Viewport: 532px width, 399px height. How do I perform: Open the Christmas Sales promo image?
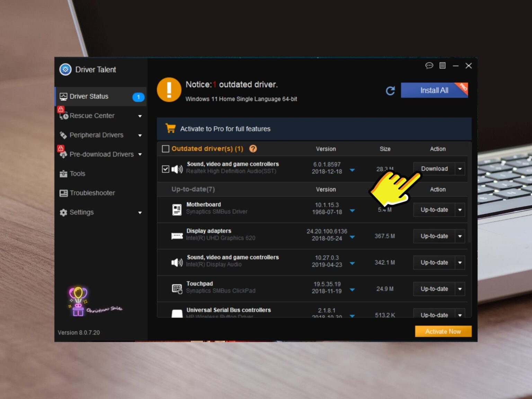(95, 301)
